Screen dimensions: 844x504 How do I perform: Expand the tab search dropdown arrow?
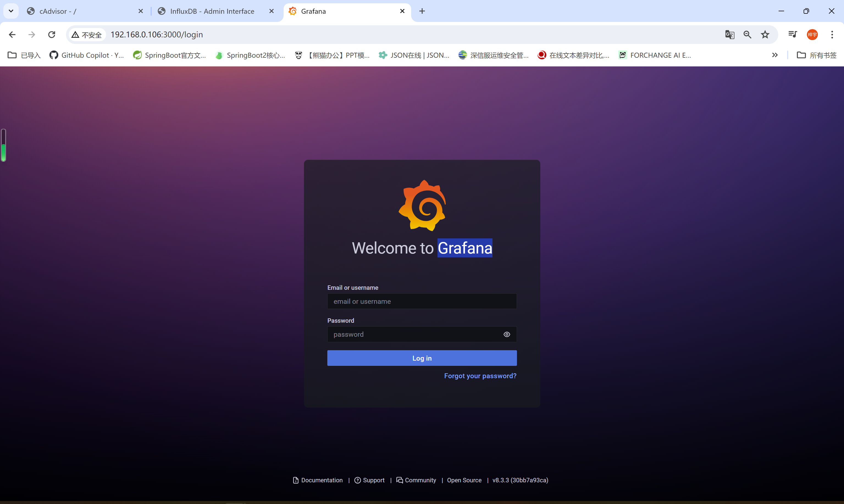point(11,11)
